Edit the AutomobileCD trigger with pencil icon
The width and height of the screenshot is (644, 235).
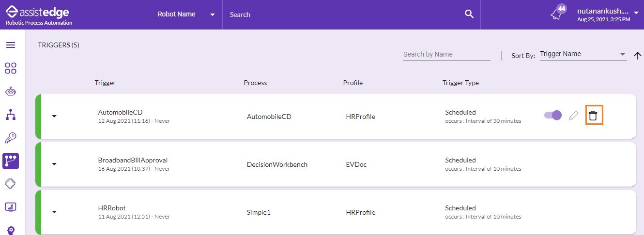[574, 116]
